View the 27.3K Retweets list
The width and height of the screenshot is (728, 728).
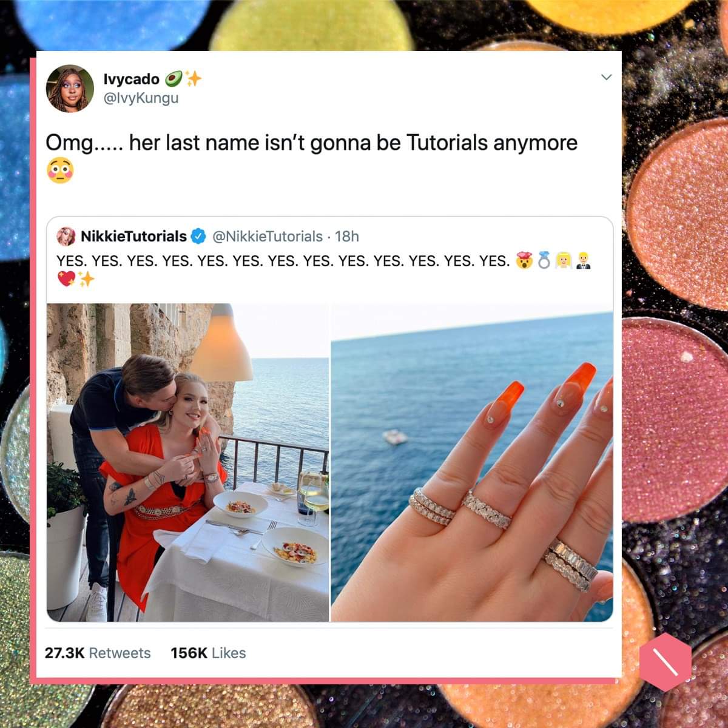tap(98, 653)
